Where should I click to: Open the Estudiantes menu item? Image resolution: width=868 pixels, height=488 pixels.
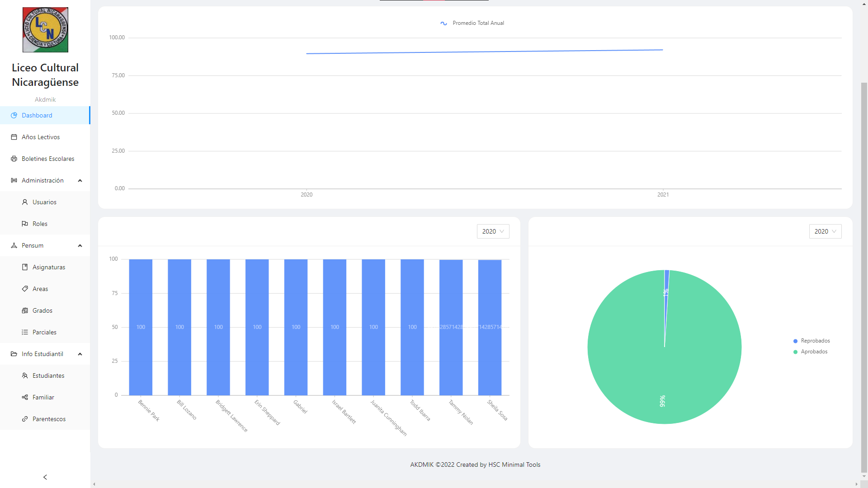click(x=48, y=375)
